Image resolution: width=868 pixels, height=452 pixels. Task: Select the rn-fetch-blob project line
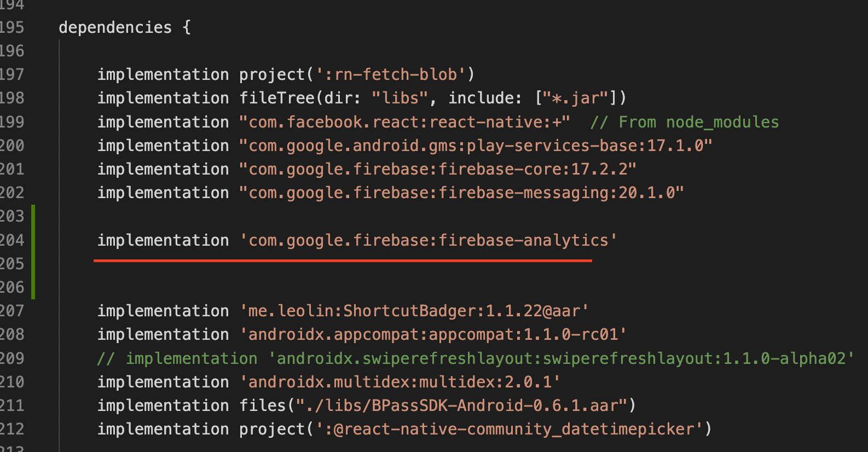pos(286,74)
